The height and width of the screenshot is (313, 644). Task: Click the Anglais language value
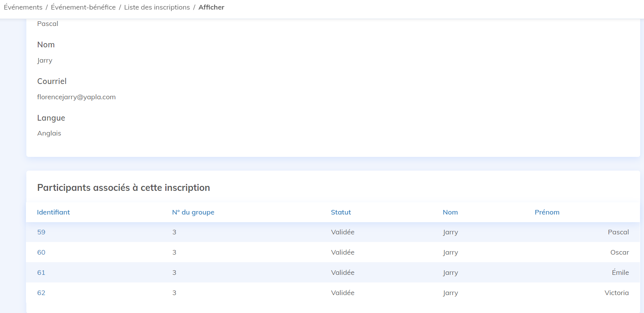click(x=49, y=133)
